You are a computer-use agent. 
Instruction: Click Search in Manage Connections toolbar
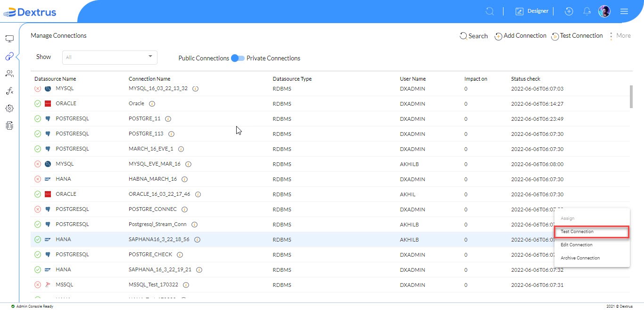pyautogui.click(x=474, y=36)
